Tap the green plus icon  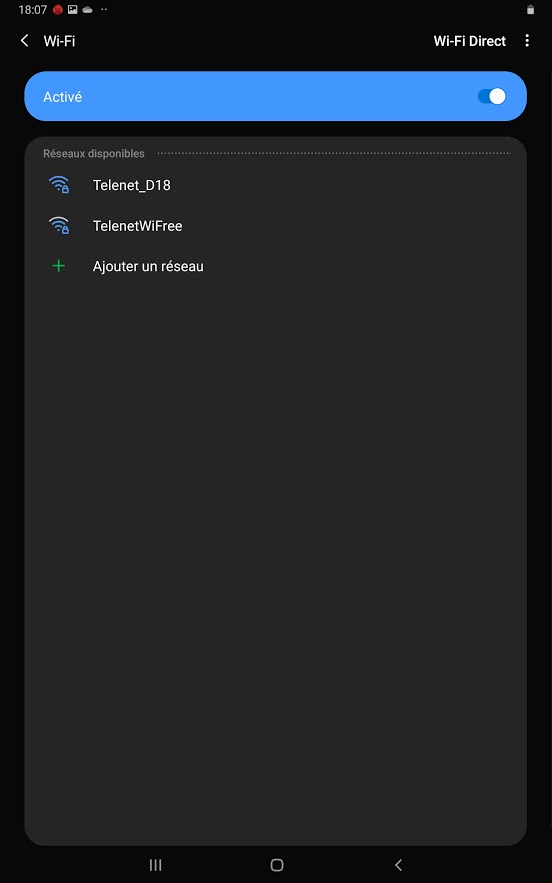pos(59,266)
